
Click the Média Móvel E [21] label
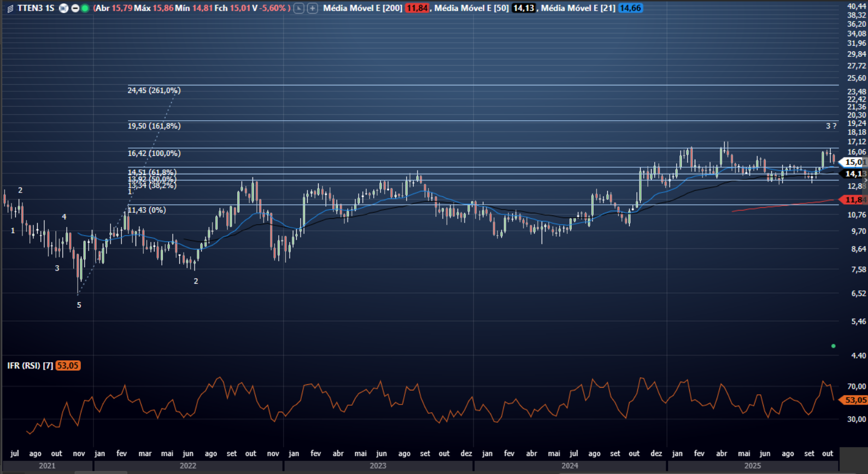tap(578, 8)
